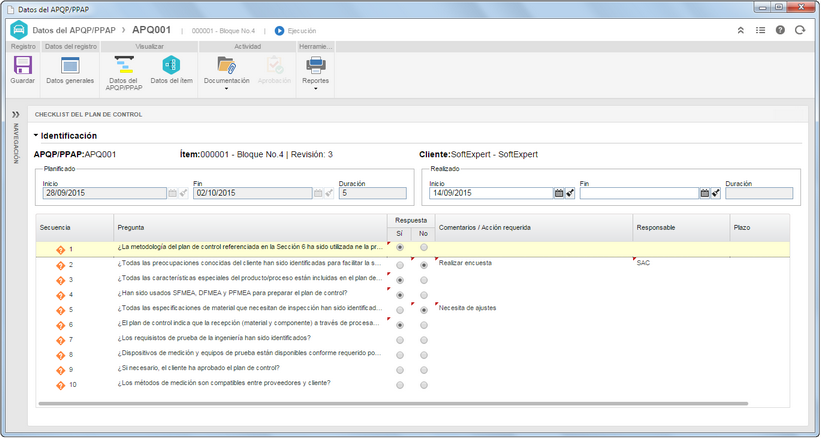821x438 pixels.
Task: Select No for question 4
Action: pos(424,295)
